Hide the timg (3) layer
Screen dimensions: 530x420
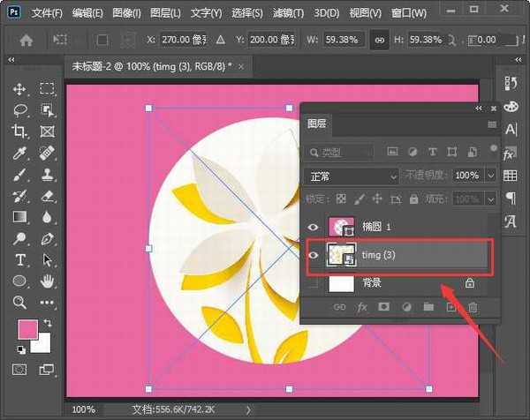[x=313, y=255]
